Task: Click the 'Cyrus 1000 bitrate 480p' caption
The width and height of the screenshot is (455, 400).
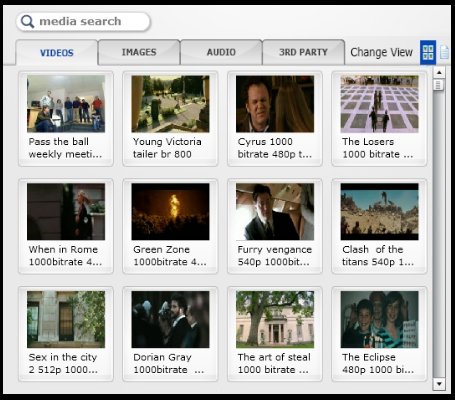Action: tap(275, 148)
